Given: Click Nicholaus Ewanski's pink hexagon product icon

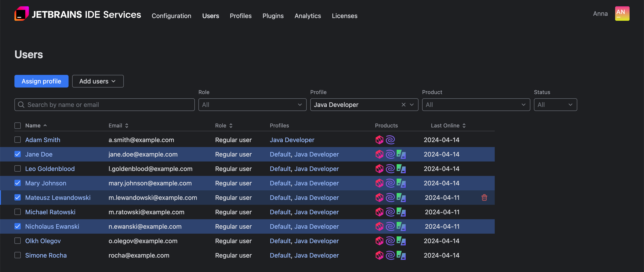Looking at the screenshot, I should pyautogui.click(x=379, y=226).
